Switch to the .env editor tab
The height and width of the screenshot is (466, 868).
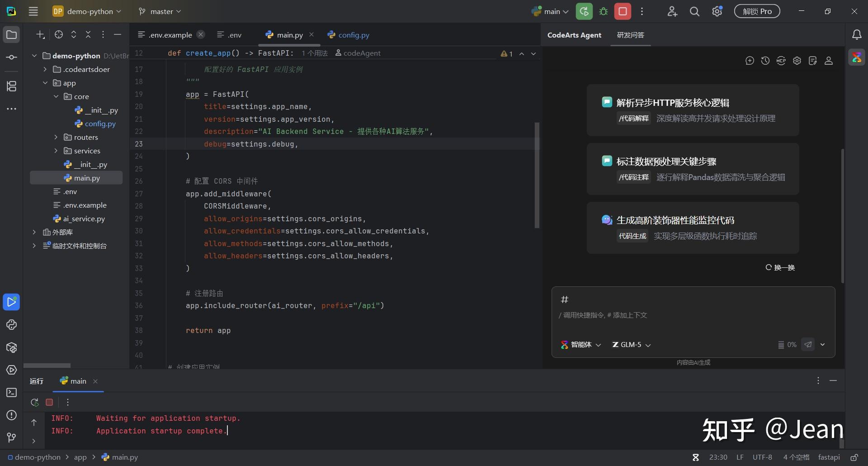tap(230, 35)
